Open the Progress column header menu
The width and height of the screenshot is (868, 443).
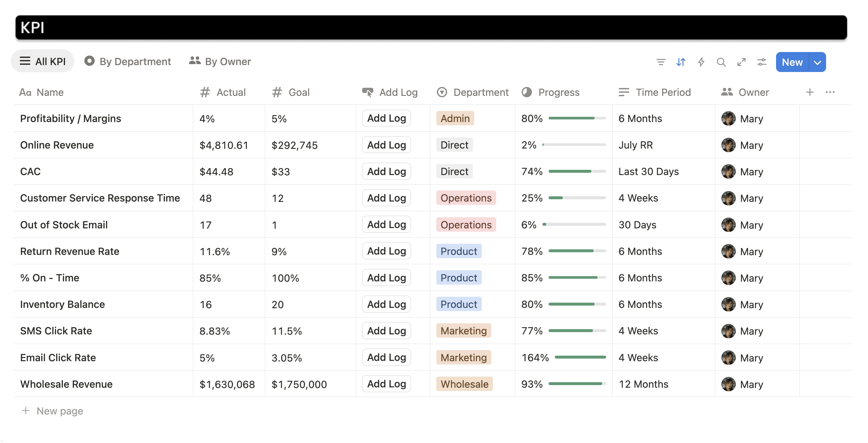[x=551, y=92]
